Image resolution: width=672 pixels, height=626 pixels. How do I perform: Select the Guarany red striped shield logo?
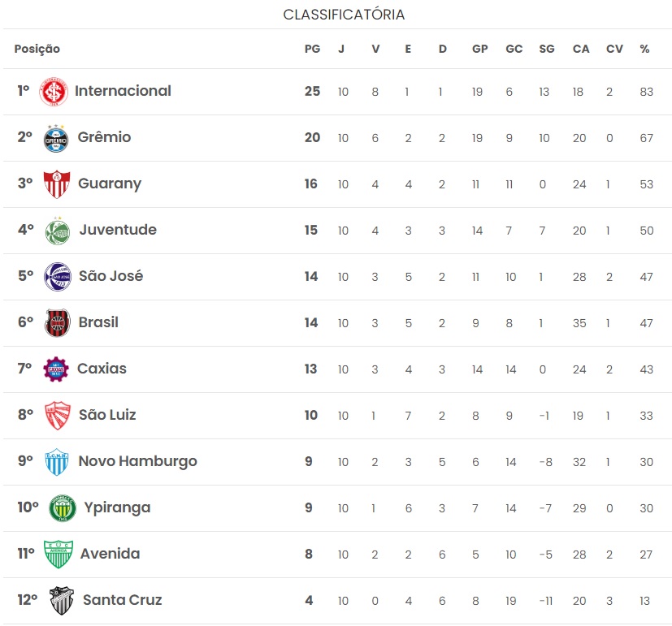[x=57, y=184]
